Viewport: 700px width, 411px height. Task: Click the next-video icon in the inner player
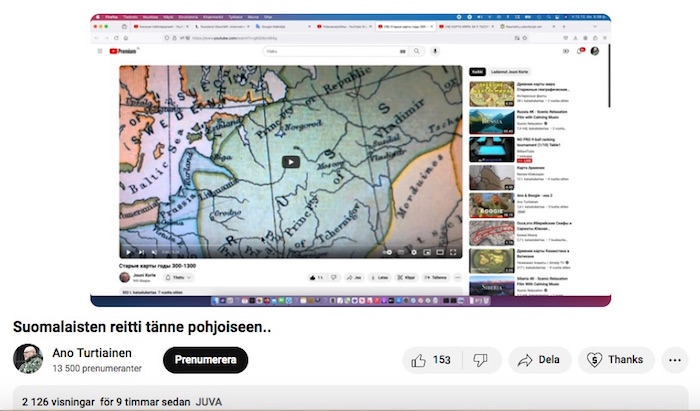[x=141, y=252]
